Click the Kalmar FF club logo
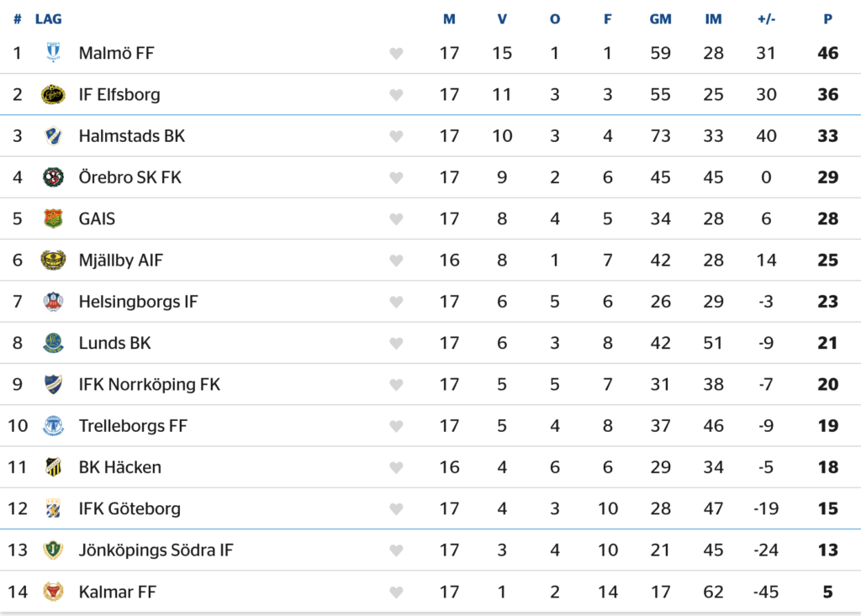 (x=53, y=592)
